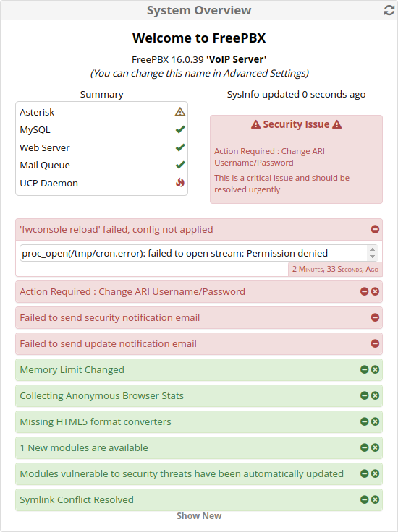Delete the Symlink Conflict Resolved notification

[x=375, y=499]
